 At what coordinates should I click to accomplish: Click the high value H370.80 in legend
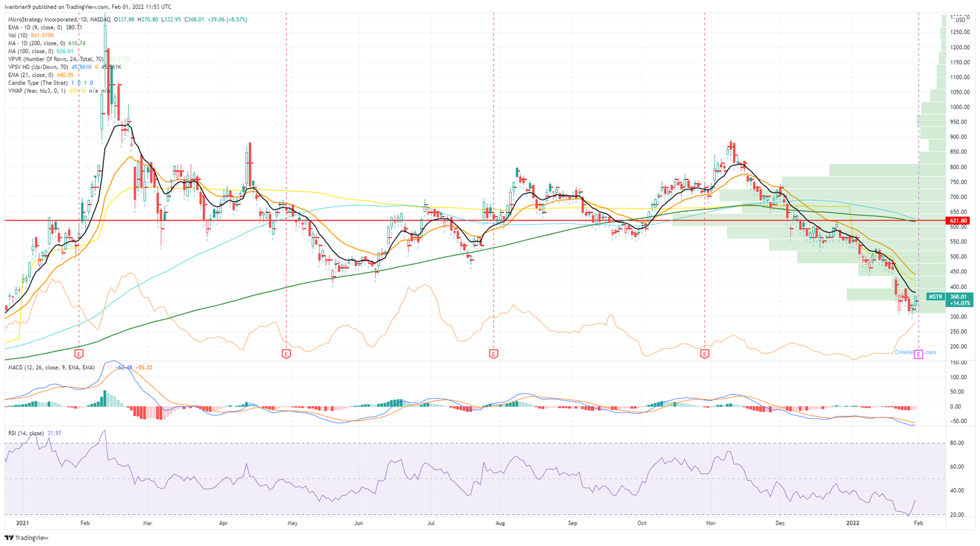(x=148, y=20)
